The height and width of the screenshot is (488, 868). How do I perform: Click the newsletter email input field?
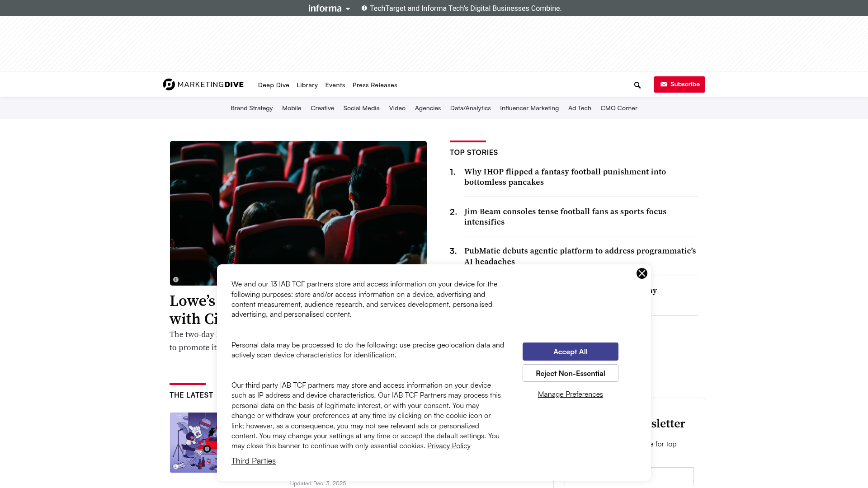[x=629, y=477]
